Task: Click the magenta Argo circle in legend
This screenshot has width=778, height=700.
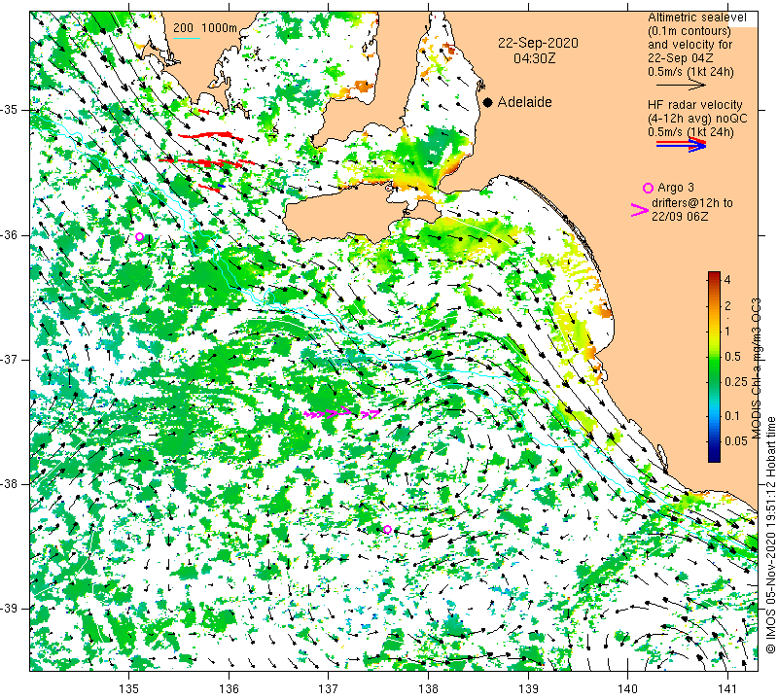Action: (x=648, y=188)
